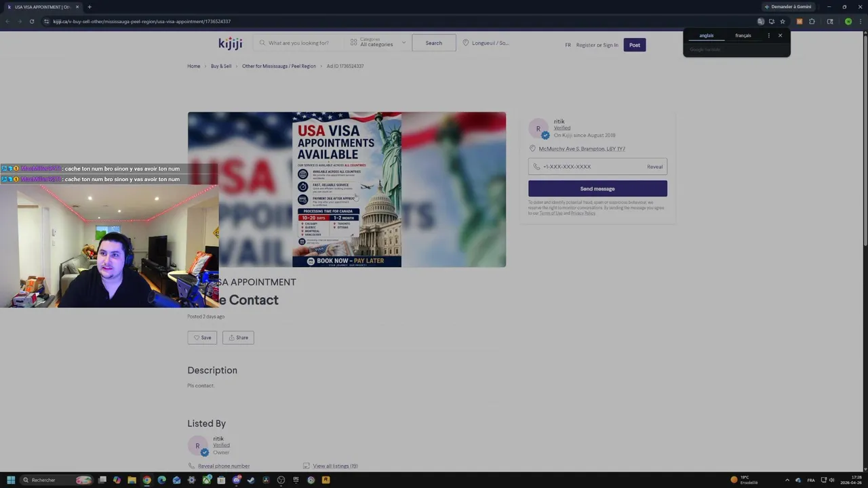Open the Privacy Policy link
The width and height of the screenshot is (868, 488).
pos(583,213)
